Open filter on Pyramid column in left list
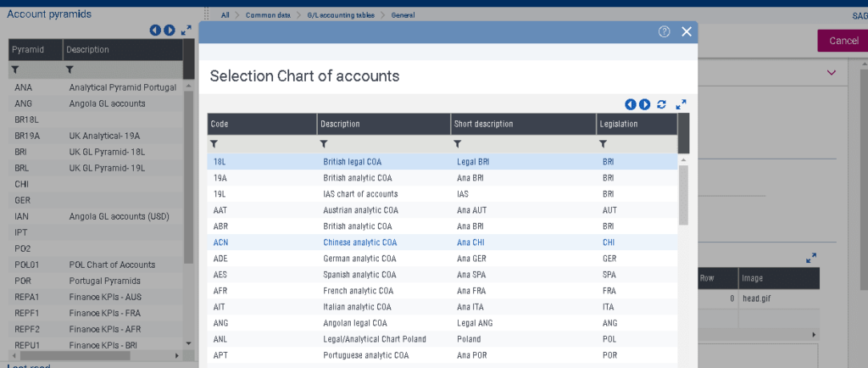The width and height of the screenshot is (868, 368). 15,70
